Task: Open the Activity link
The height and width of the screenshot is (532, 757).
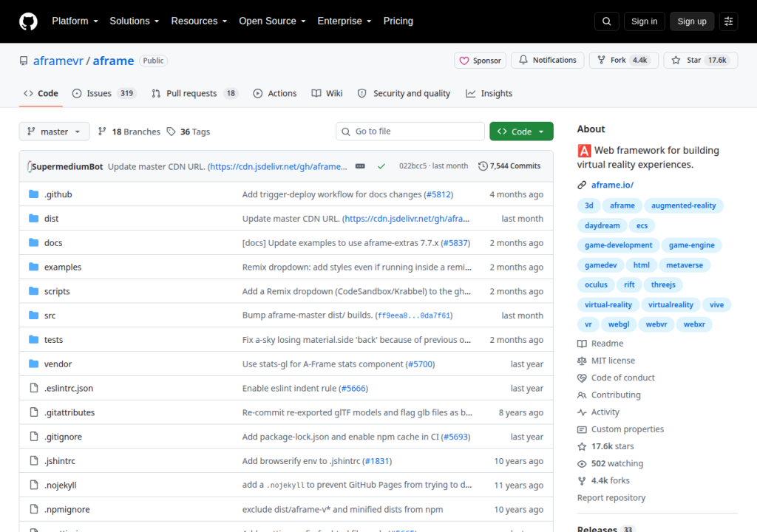Action: (599, 412)
